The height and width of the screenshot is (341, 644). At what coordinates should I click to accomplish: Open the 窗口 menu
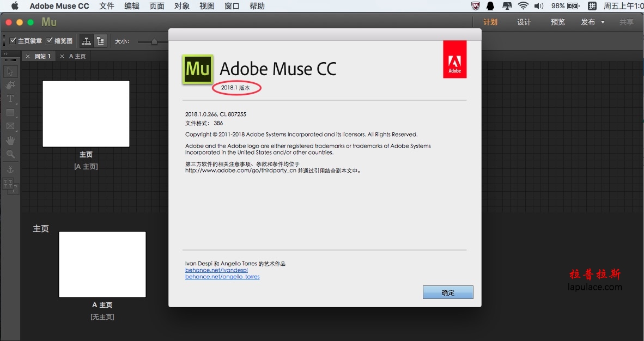[232, 6]
